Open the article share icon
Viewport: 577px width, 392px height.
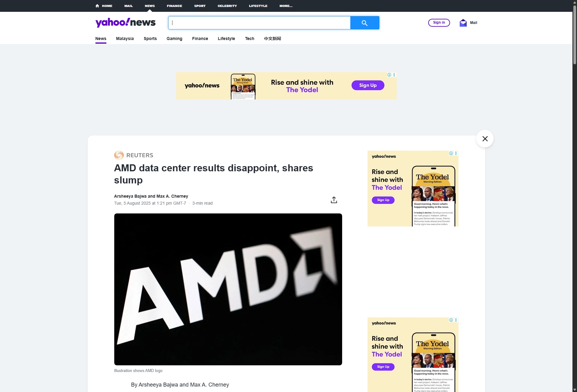tap(334, 200)
